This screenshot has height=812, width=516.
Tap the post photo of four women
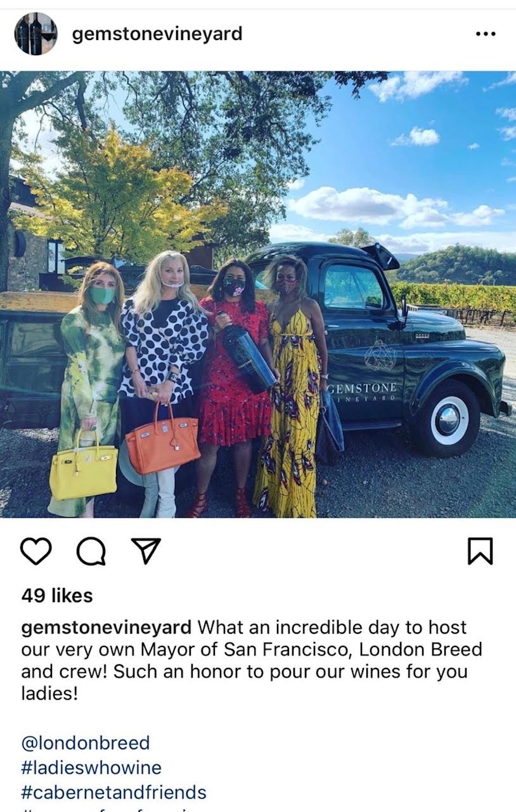[258, 294]
